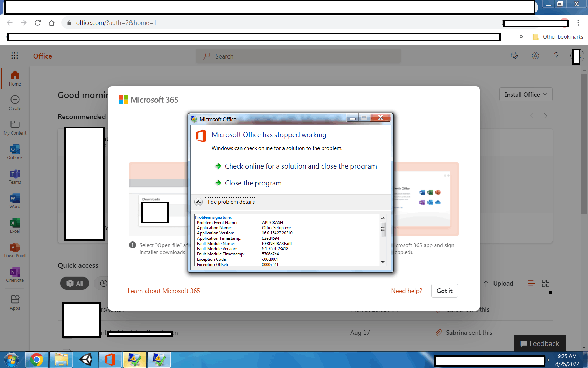Go to browser home page
The width and height of the screenshot is (588, 368).
click(52, 23)
